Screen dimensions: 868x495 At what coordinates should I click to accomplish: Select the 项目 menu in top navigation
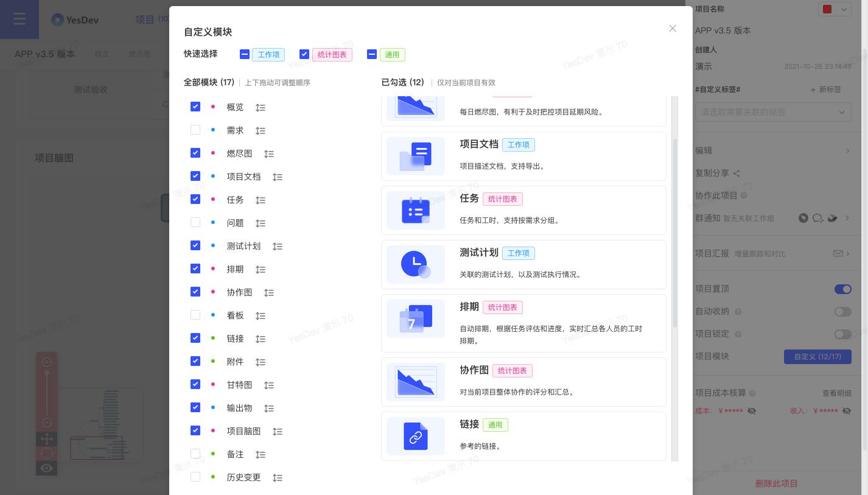tap(145, 19)
